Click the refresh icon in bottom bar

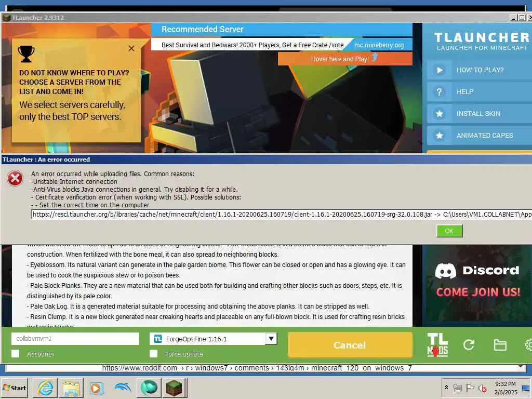469,345
